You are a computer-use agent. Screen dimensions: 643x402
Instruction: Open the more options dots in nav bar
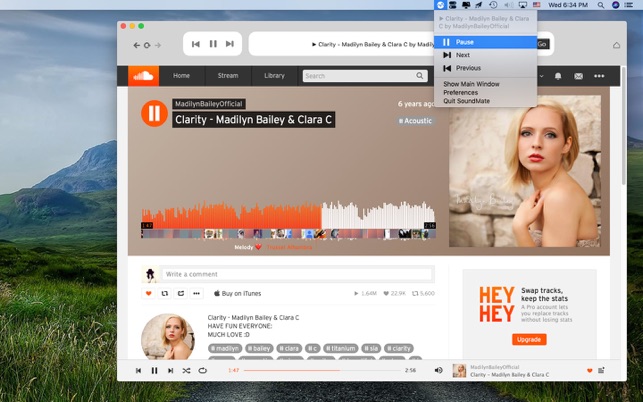coord(599,76)
